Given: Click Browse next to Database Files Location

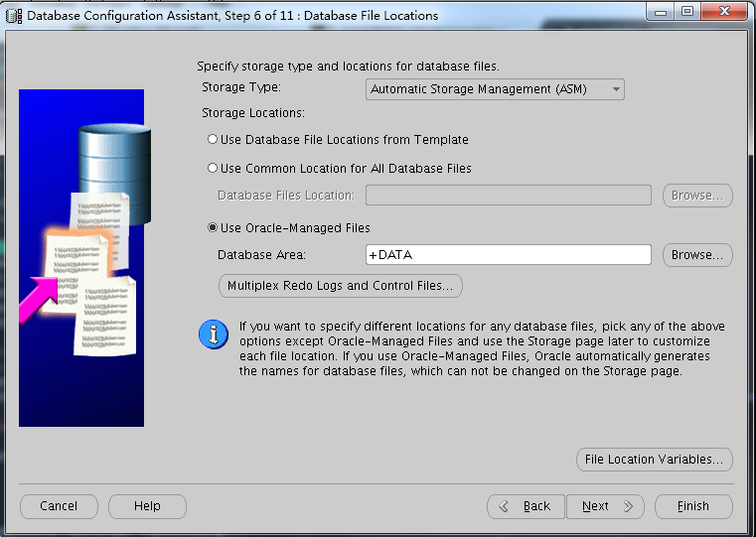Looking at the screenshot, I should pyautogui.click(x=697, y=196).
